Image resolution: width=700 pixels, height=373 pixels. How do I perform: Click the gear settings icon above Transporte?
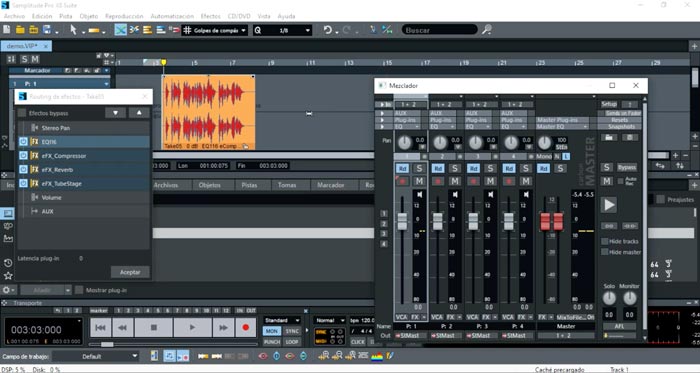tap(6, 290)
